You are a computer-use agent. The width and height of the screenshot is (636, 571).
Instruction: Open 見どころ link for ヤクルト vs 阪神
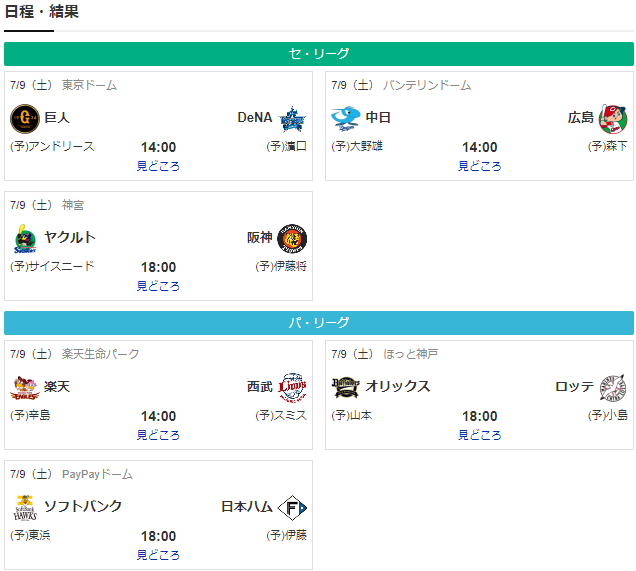[158, 286]
